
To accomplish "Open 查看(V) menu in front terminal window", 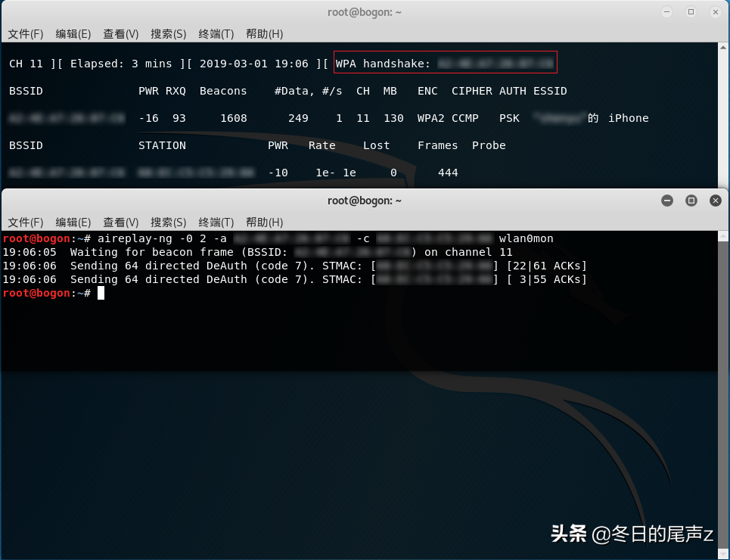I will 120,222.
